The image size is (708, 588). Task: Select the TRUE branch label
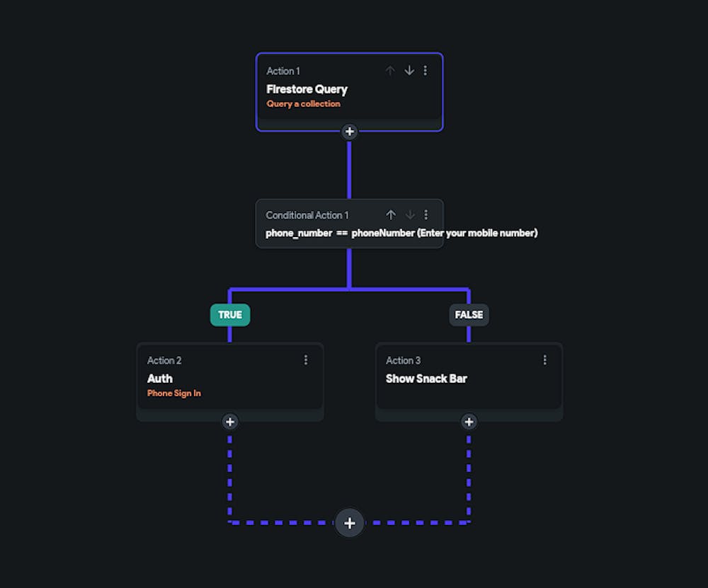tap(230, 315)
